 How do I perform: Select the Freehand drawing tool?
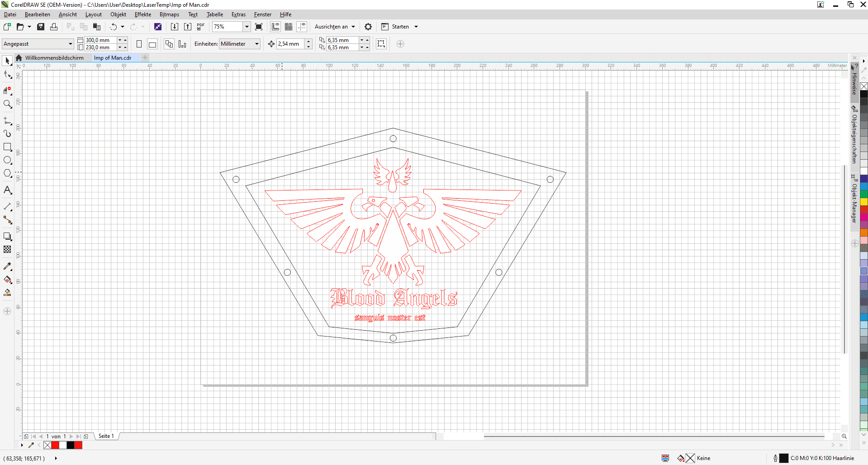[7, 120]
